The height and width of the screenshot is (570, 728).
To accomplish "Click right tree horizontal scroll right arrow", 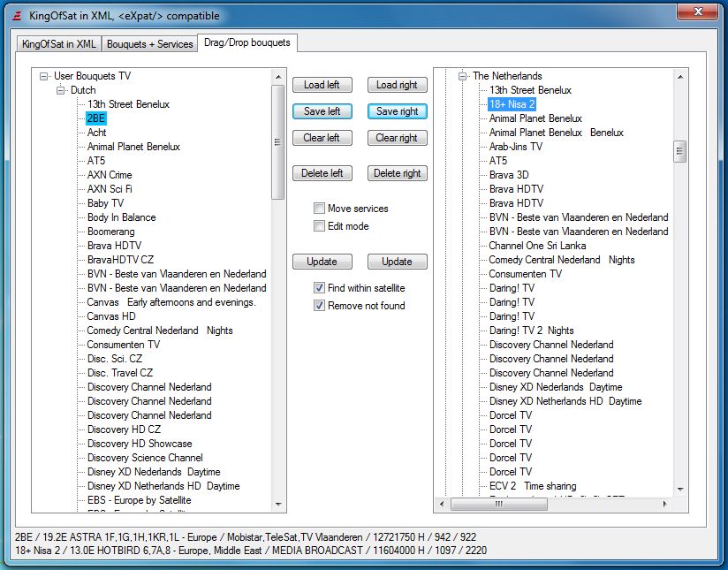I will click(665, 504).
